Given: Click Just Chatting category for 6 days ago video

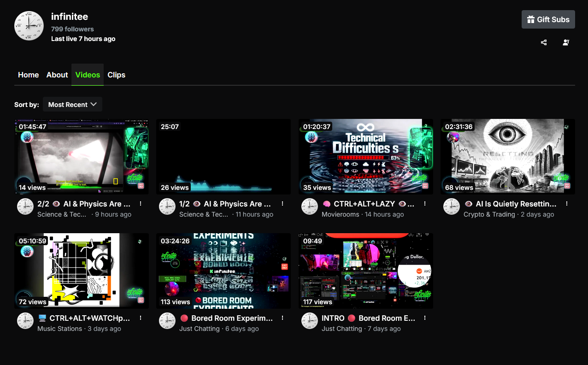Looking at the screenshot, I should [x=200, y=329].
